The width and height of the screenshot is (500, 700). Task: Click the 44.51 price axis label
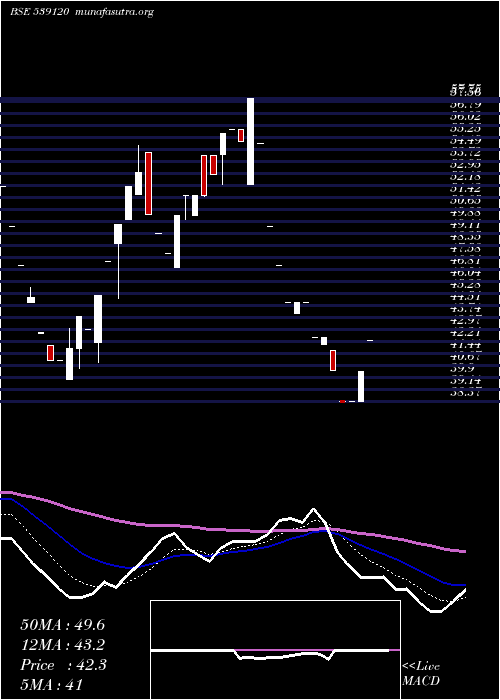point(465,297)
